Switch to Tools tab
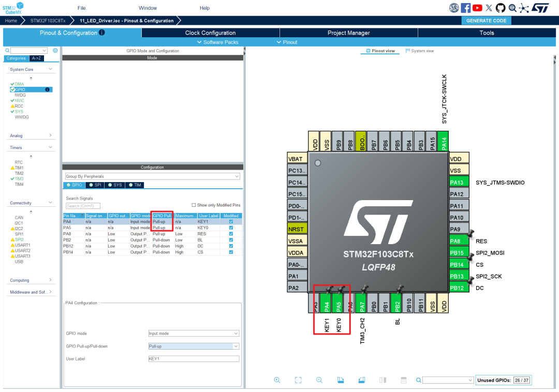Screen dimensions: 559x392 (x=487, y=33)
